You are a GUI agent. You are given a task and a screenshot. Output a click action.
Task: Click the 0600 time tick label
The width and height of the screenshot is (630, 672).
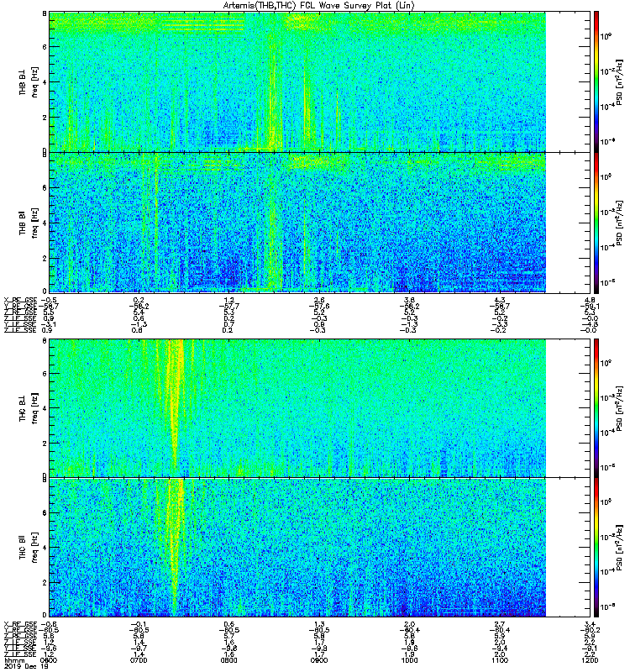click(49, 660)
